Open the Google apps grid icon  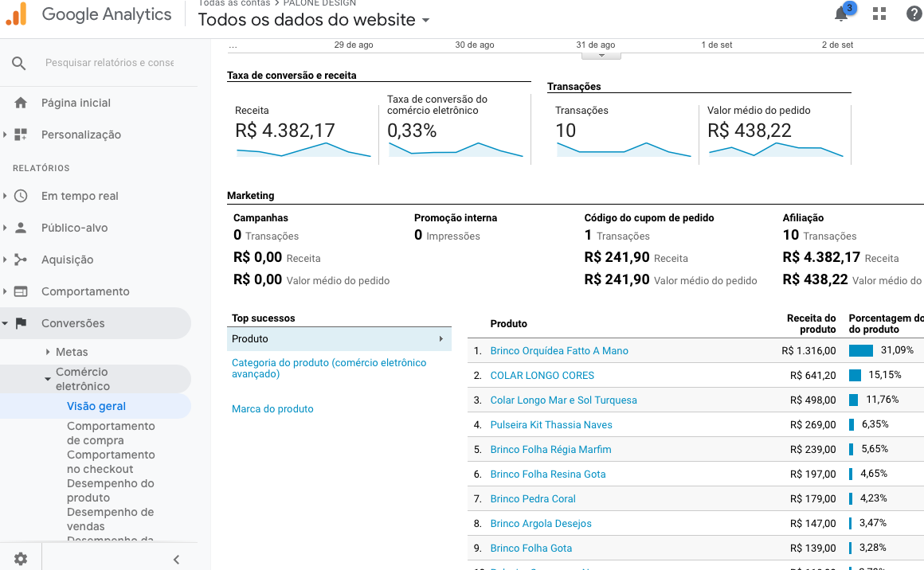tap(879, 14)
